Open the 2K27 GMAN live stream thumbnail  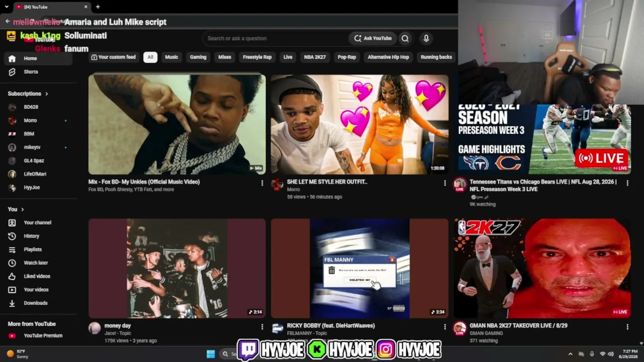[542, 268]
